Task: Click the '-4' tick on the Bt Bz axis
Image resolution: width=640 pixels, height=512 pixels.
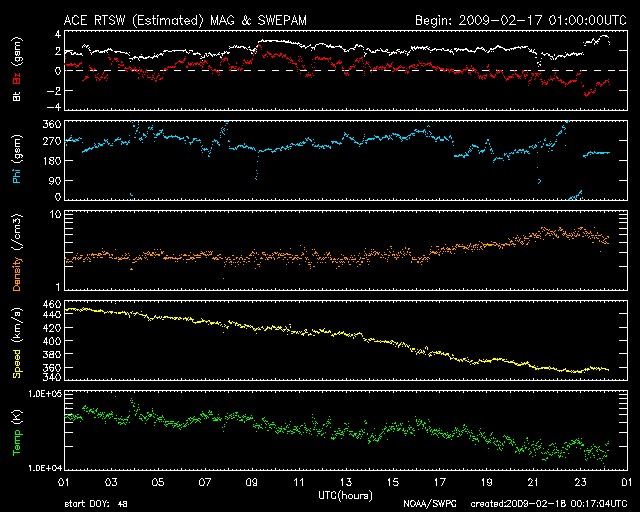Action: coord(54,107)
